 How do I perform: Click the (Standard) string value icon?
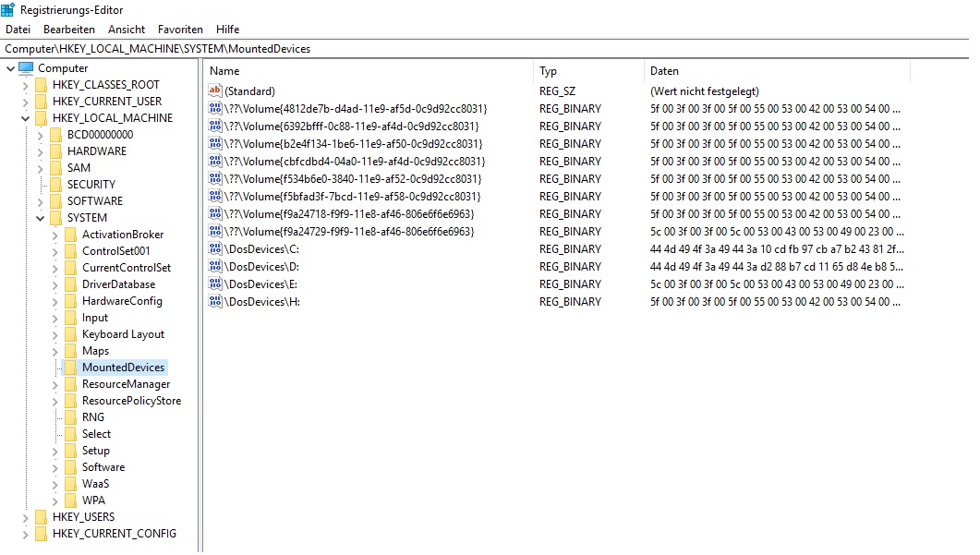[215, 90]
